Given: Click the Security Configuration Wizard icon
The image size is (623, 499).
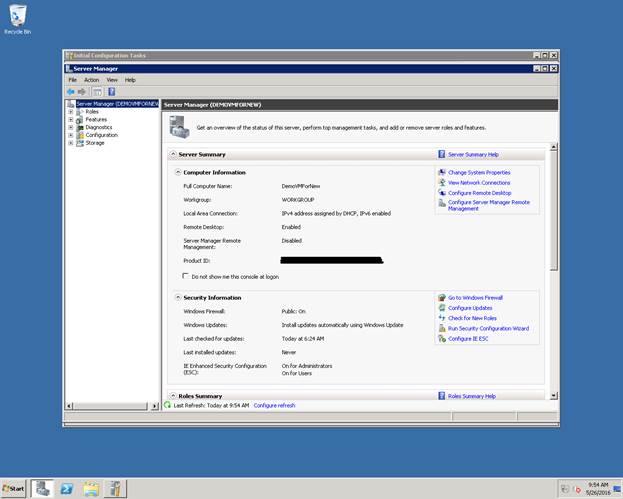Looking at the screenshot, I should [x=442, y=328].
